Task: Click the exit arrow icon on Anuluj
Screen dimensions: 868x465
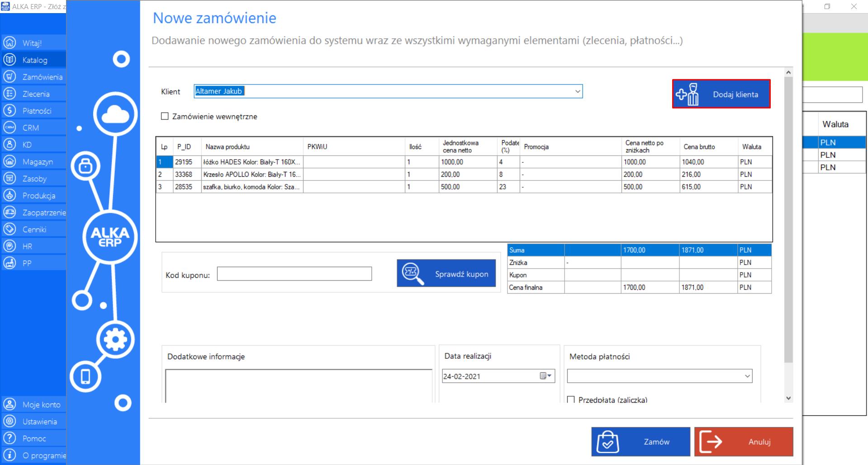Action: [711, 442]
